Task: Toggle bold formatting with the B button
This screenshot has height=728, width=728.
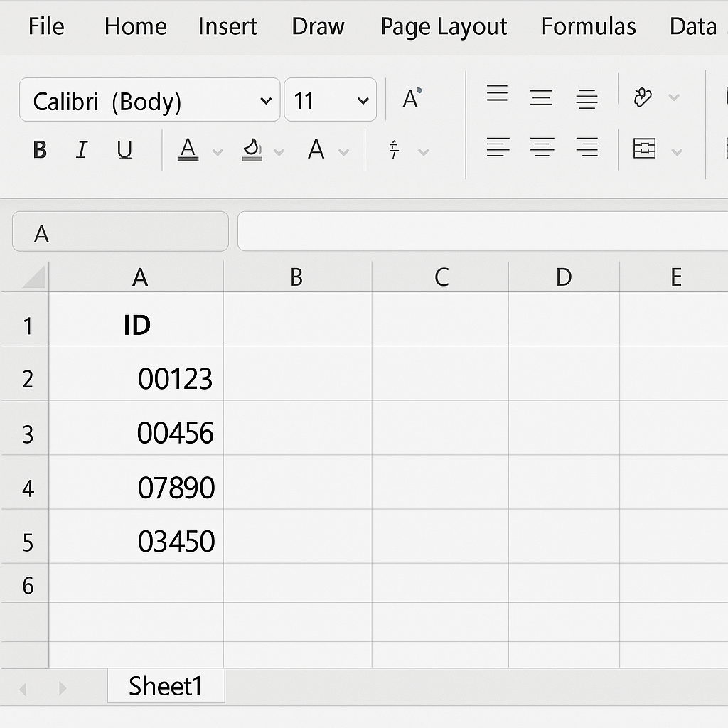Action: pos(40,150)
